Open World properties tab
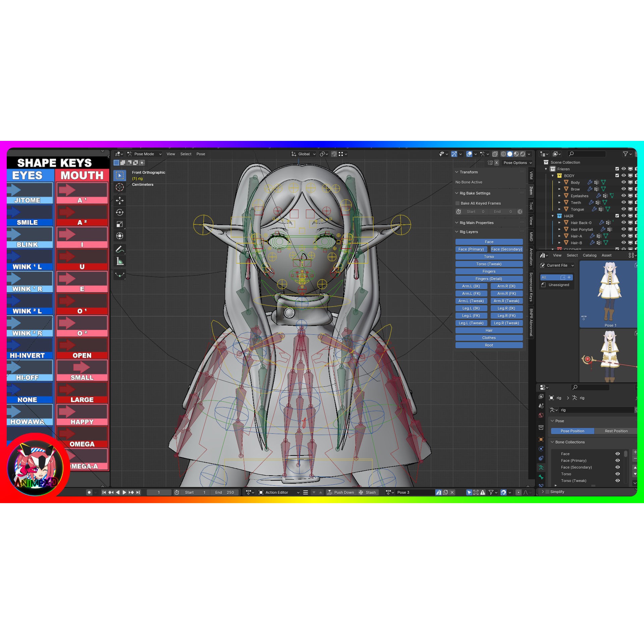The image size is (644, 644). 541,415
